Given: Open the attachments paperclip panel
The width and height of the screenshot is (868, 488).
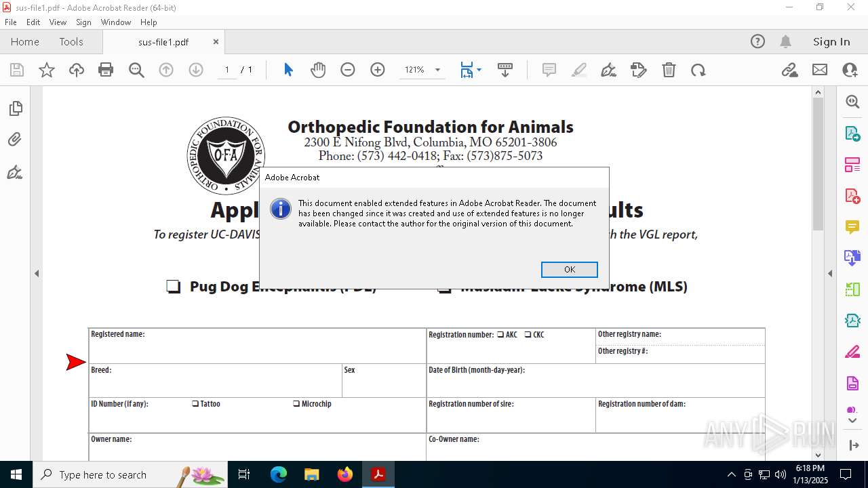Looking at the screenshot, I should 15,140.
